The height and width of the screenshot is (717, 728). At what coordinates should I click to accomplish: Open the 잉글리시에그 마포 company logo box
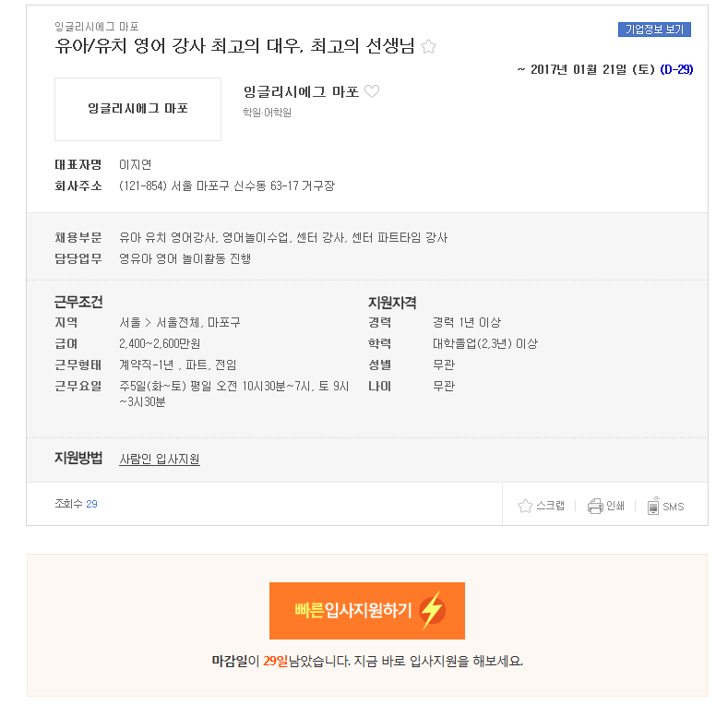[x=137, y=109]
